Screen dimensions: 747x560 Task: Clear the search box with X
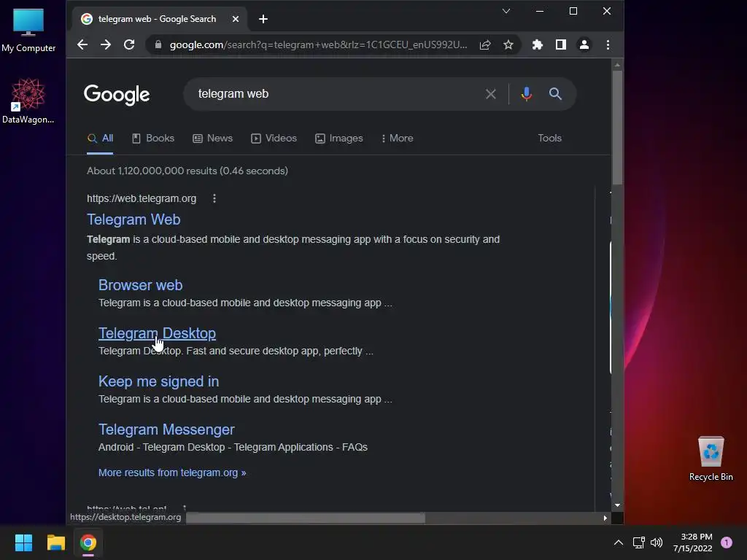491,94
